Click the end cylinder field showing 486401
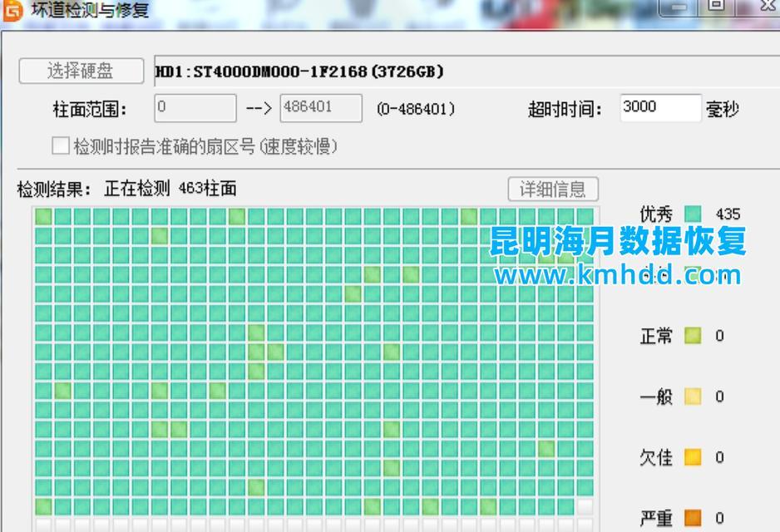 (x=321, y=108)
